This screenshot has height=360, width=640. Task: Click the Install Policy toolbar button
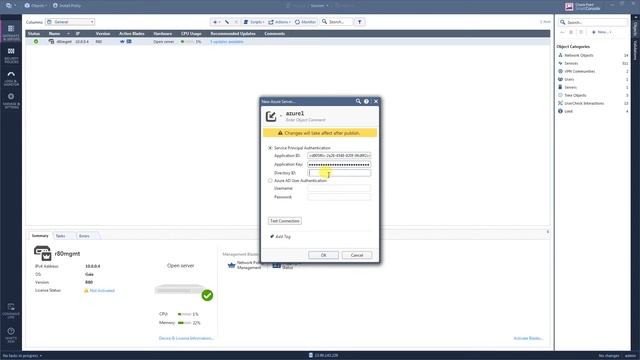point(67,6)
